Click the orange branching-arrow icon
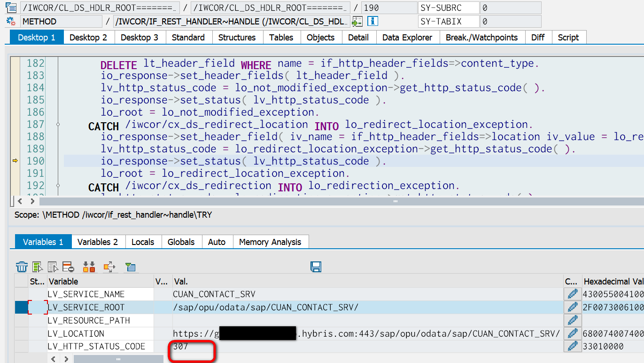The image size is (644, 363). pyautogui.click(x=109, y=267)
